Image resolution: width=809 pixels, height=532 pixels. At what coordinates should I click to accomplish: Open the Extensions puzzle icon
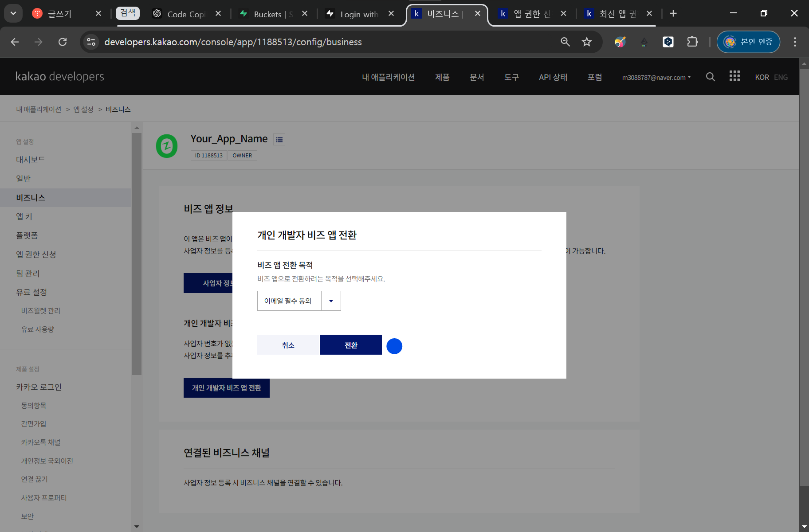coord(692,42)
